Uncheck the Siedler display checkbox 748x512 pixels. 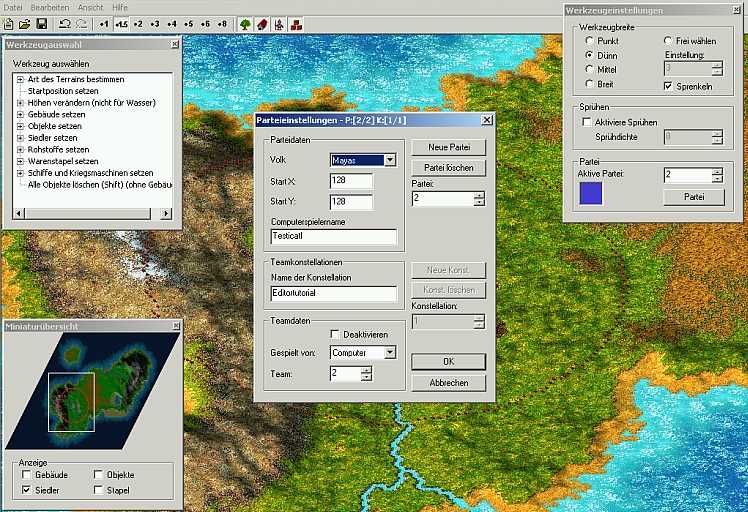coord(27,490)
